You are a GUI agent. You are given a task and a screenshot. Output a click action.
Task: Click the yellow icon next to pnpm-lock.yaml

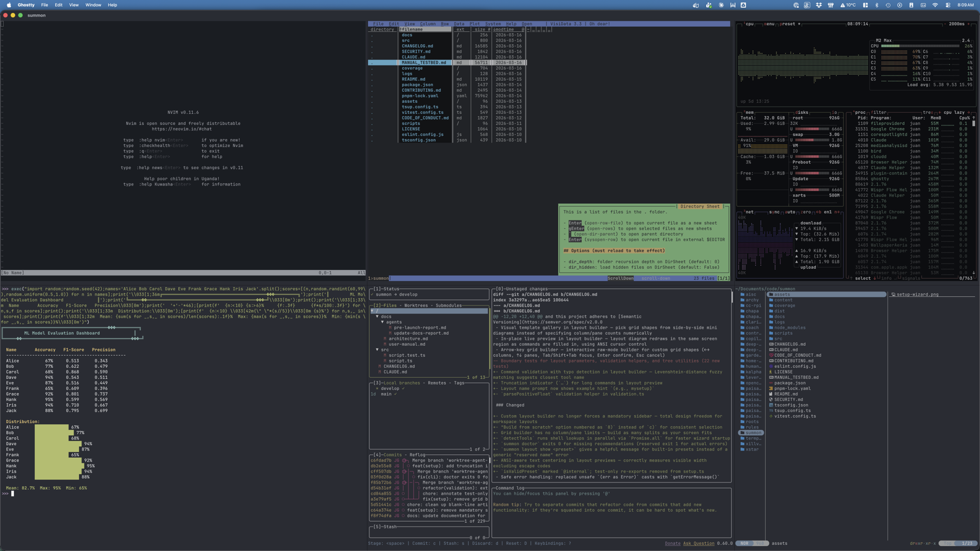(x=771, y=388)
